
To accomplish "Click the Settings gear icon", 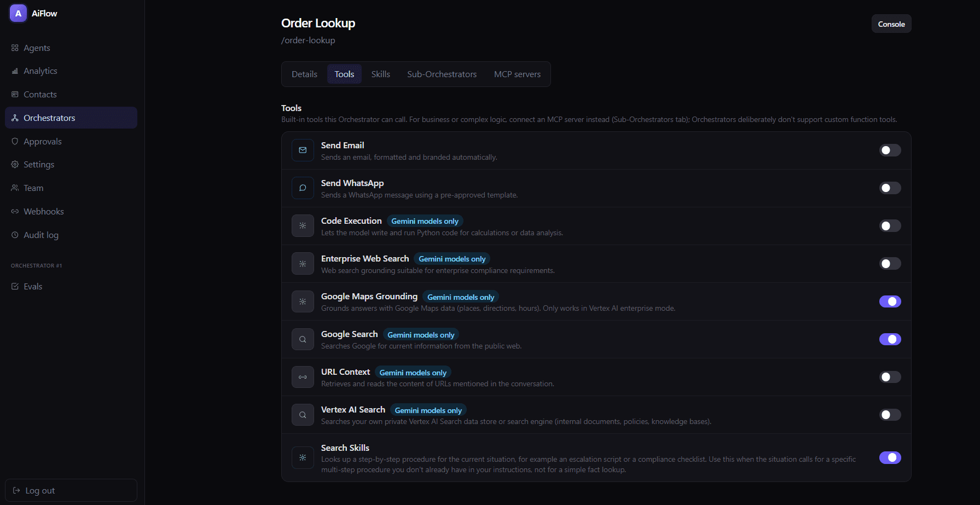I will point(15,164).
